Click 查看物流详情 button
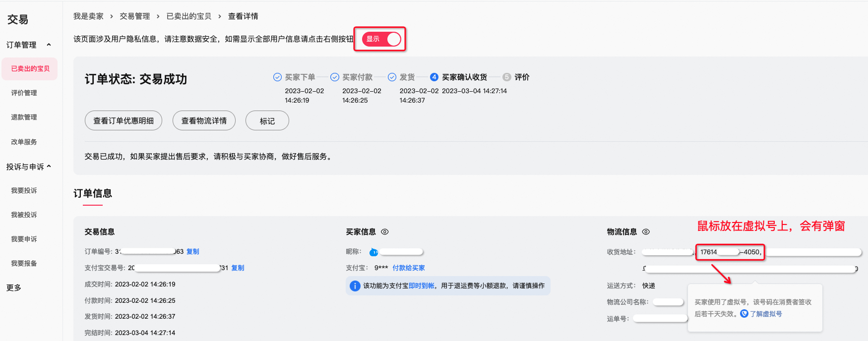This screenshot has height=341, width=868. [204, 120]
